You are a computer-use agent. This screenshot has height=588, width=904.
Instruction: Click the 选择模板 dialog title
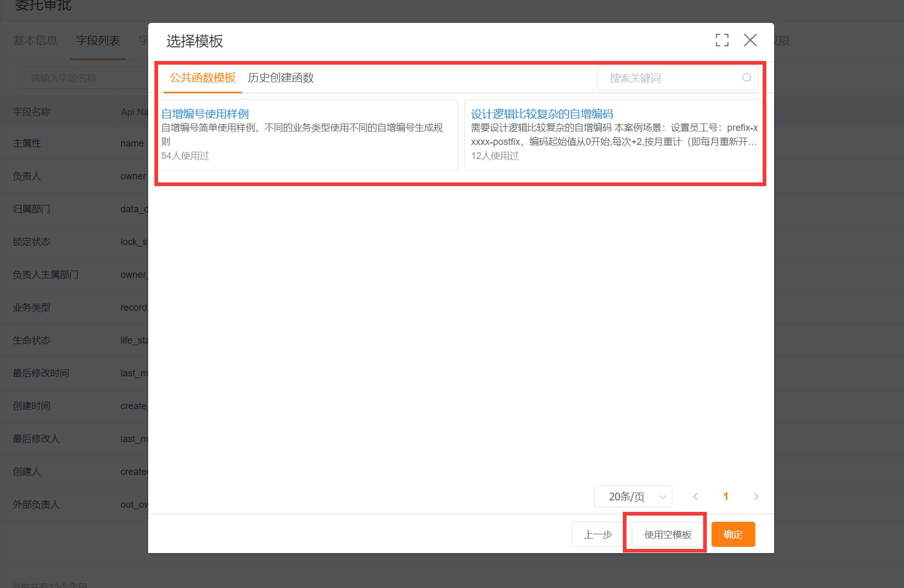195,41
